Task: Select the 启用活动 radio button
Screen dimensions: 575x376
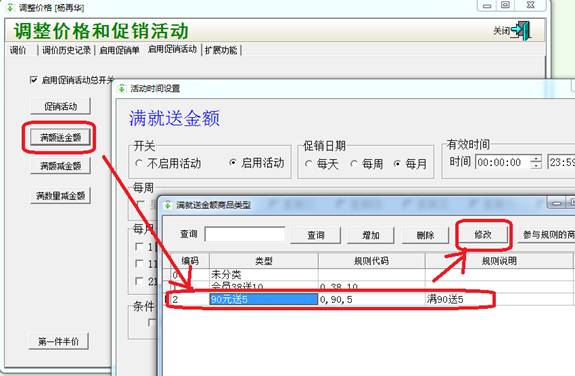Action: point(232,163)
